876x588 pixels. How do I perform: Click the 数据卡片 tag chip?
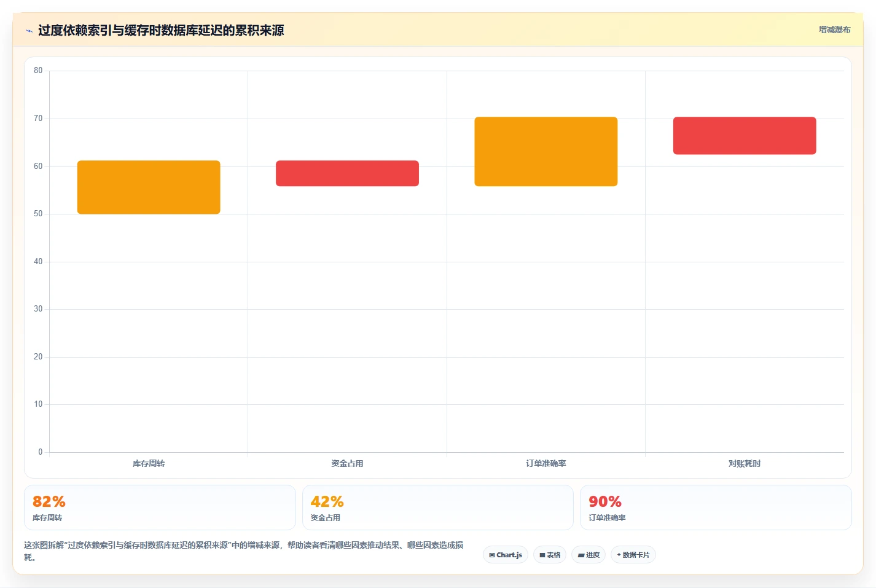coord(633,555)
